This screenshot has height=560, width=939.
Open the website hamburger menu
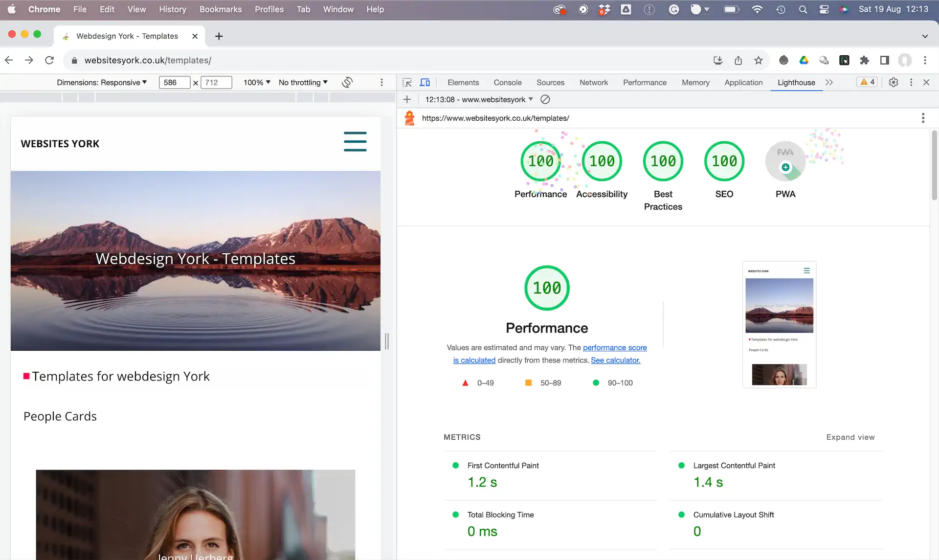tap(355, 141)
